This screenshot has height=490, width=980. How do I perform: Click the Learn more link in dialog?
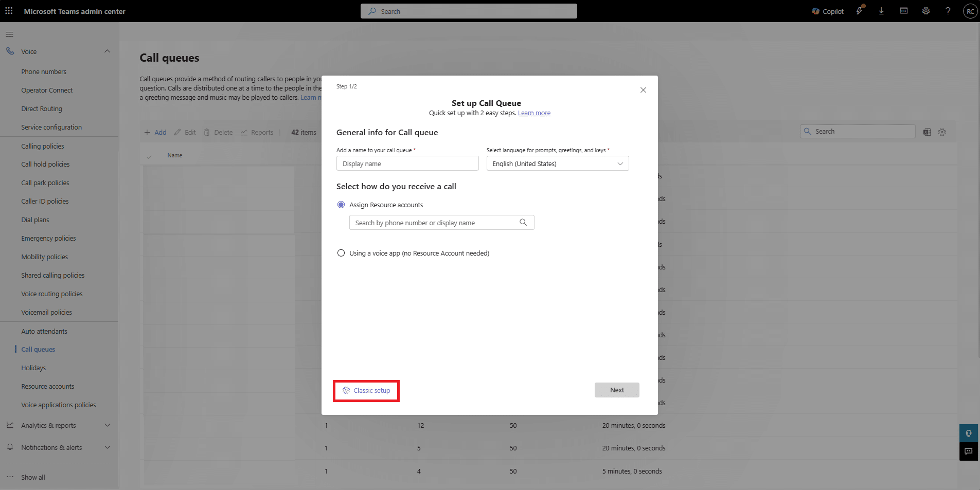click(534, 113)
